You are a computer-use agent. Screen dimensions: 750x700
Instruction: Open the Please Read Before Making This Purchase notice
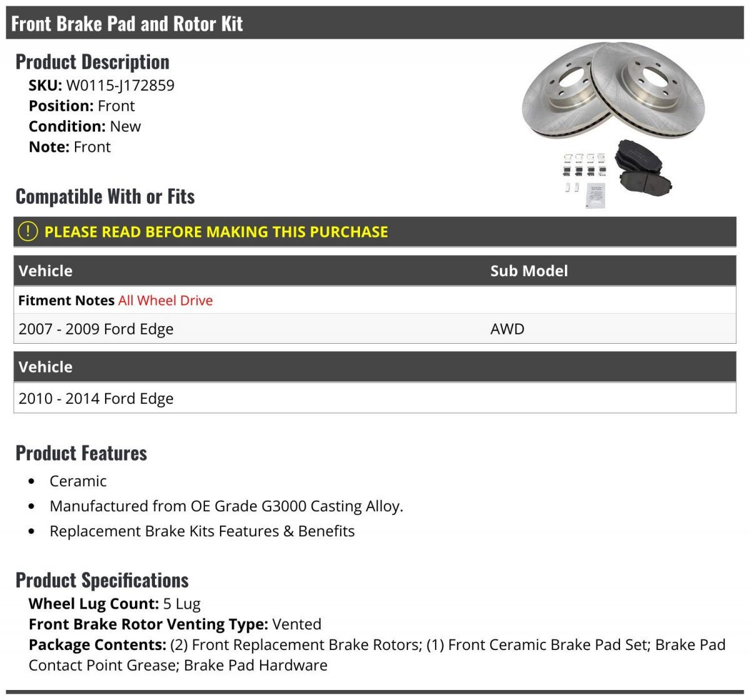pyautogui.click(x=216, y=232)
